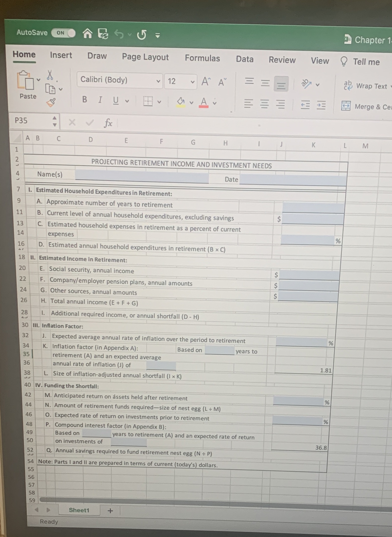Select column D header

tap(91, 140)
